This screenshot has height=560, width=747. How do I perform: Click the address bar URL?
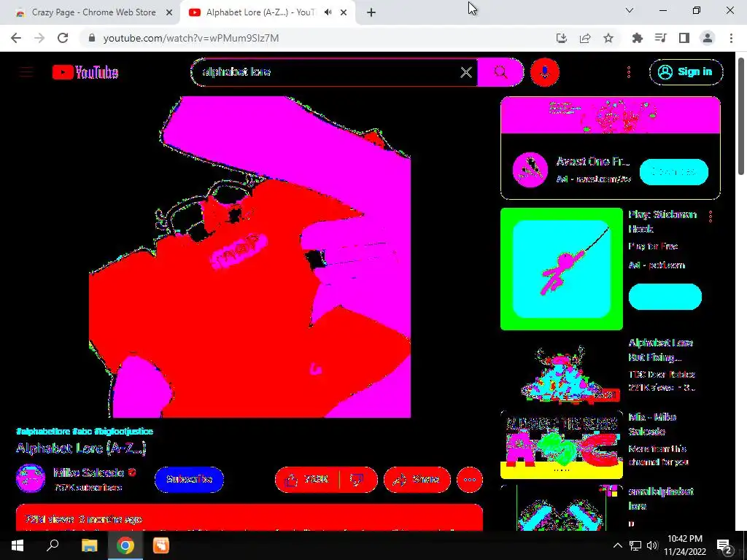click(x=191, y=38)
